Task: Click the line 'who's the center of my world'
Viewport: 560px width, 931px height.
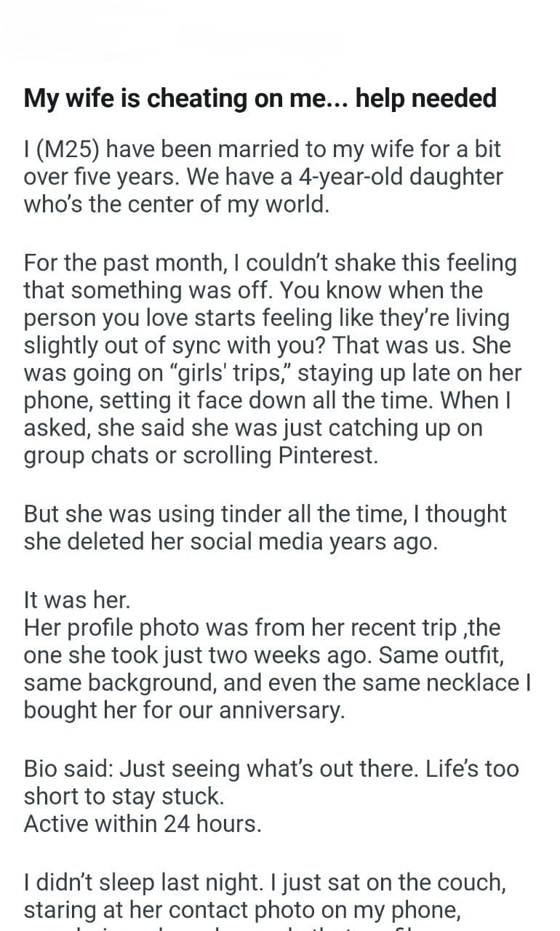Action: pyautogui.click(x=177, y=204)
